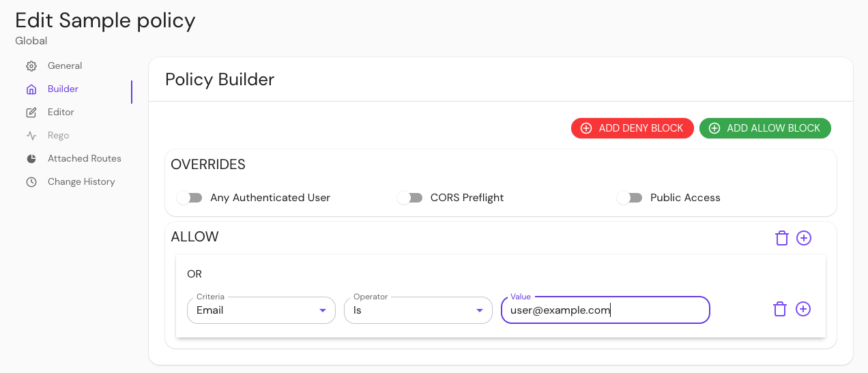Toggle the Any Authenticated User switch
The image size is (868, 373).
tap(190, 198)
